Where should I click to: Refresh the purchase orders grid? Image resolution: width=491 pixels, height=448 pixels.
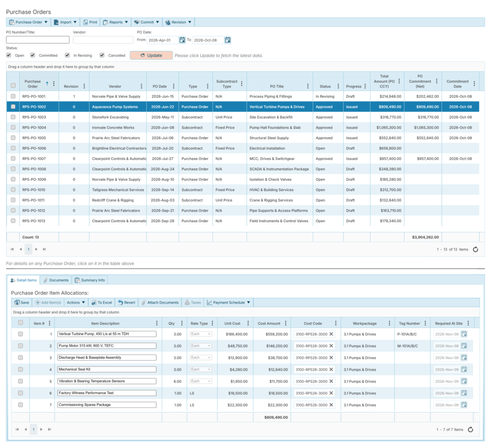click(475, 249)
